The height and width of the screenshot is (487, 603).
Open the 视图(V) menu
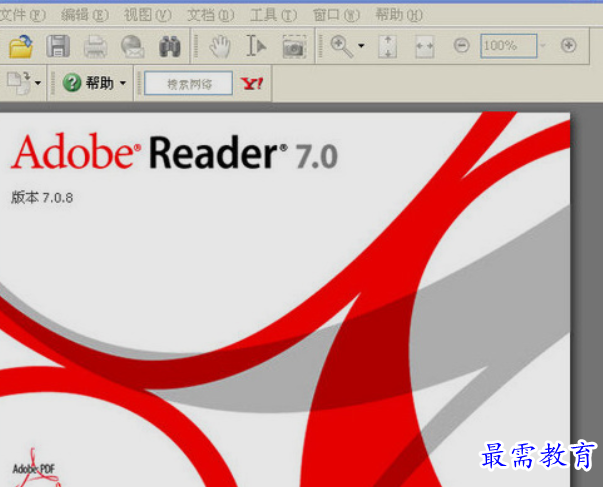(x=147, y=15)
